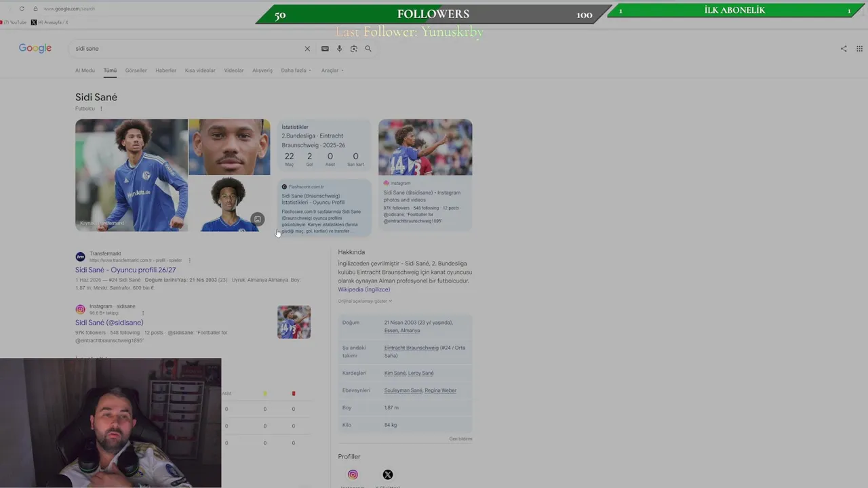This screenshot has width=868, height=488.
Task: Open the Instagram profile icon under Profiller
Action: pos(353,474)
